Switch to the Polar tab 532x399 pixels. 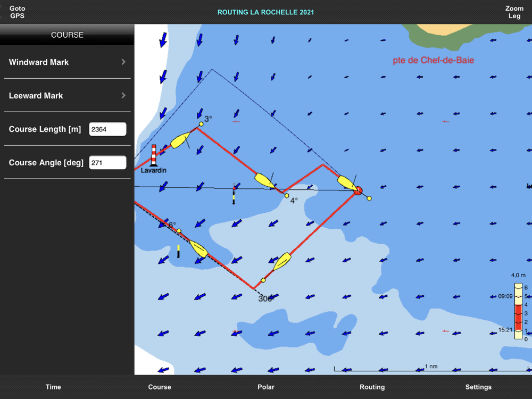[x=265, y=387]
